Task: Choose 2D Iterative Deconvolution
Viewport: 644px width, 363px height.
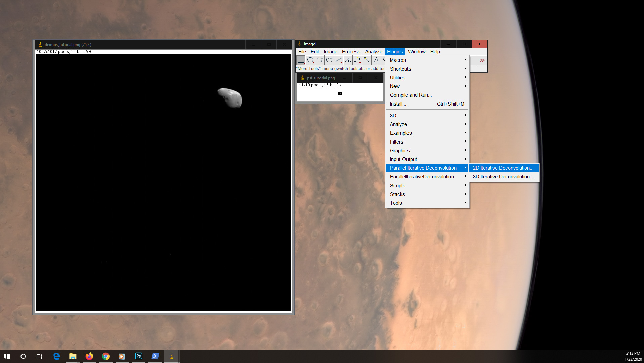Action: coord(503,168)
